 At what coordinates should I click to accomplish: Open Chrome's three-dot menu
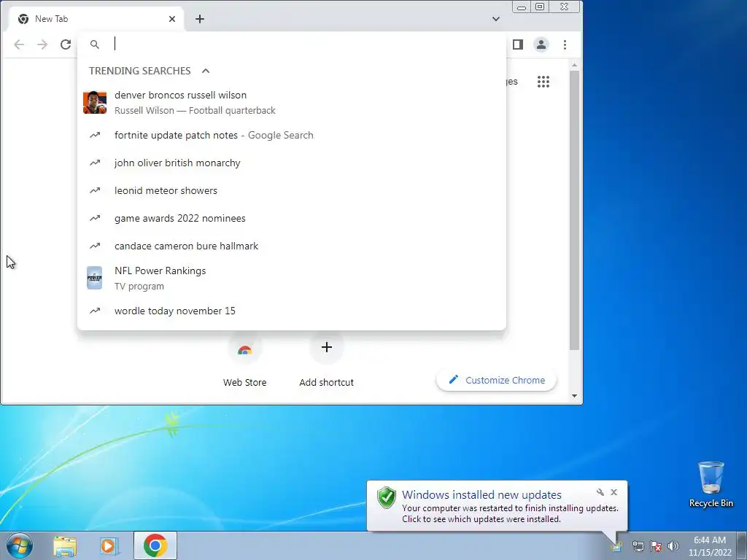tap(565, 44)
